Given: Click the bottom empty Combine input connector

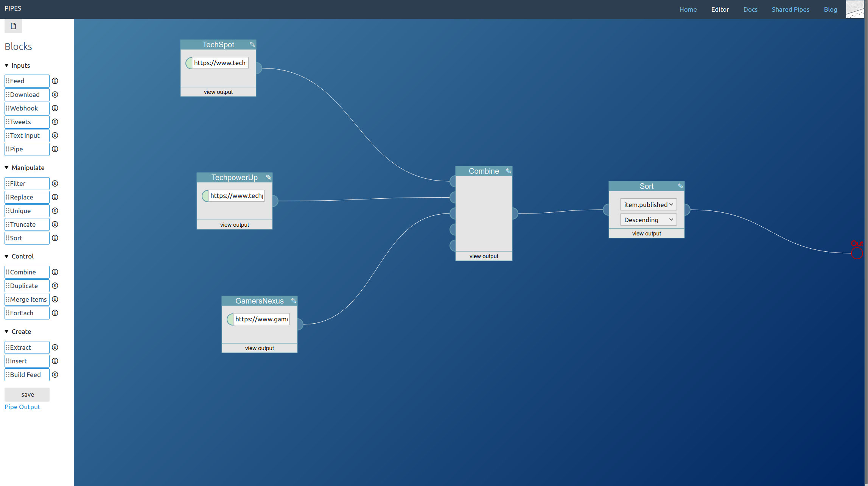Looking at the screenshot, I should 453,246.
